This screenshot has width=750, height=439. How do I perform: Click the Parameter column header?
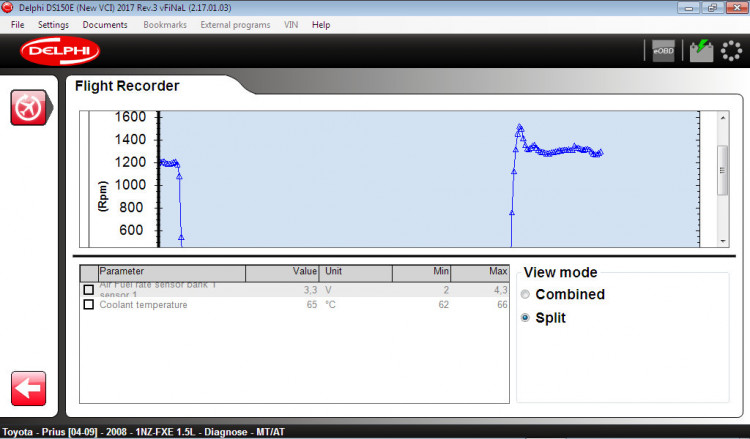[x=170, y=271]
